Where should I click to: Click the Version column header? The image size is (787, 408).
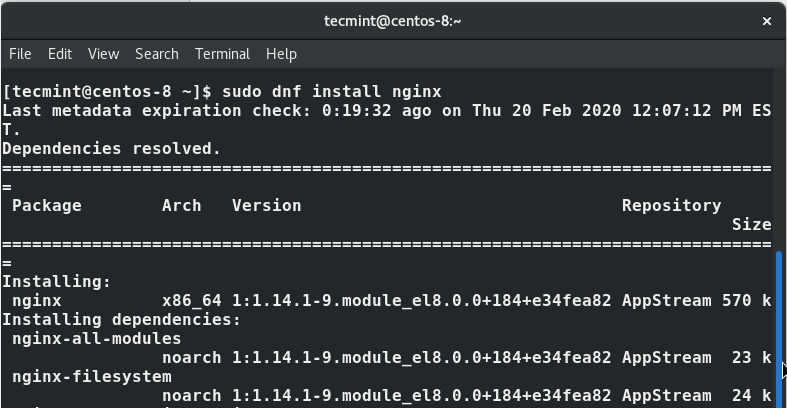point(266,205)
